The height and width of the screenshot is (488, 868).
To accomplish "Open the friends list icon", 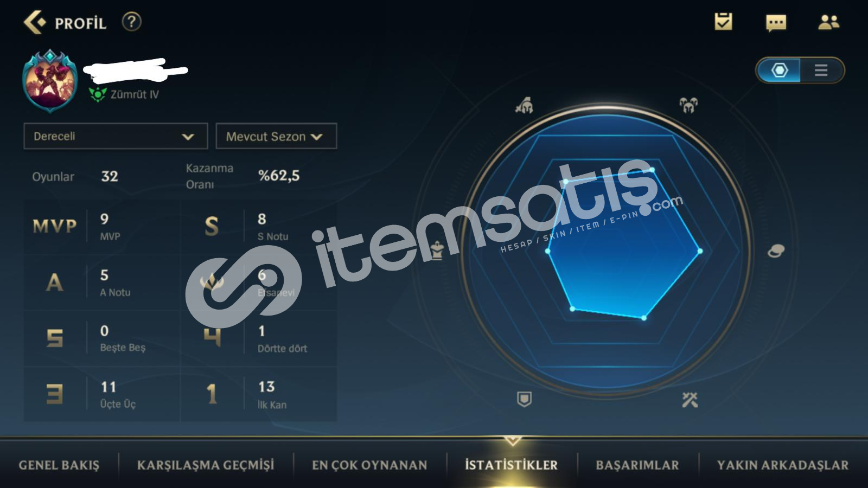I will click(x=828, y=22).
